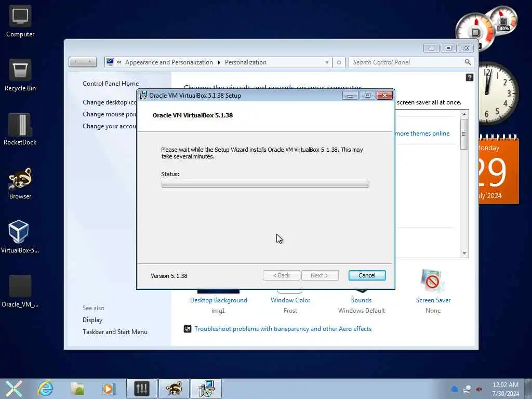Expand the arrow after Appearance and Personalization

[x=219, y=62]
